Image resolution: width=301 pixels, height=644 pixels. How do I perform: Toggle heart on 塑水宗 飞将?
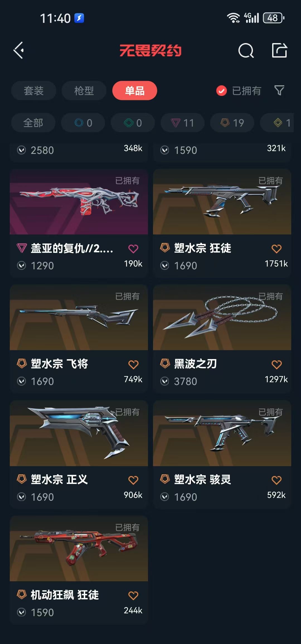pos(133,364)
